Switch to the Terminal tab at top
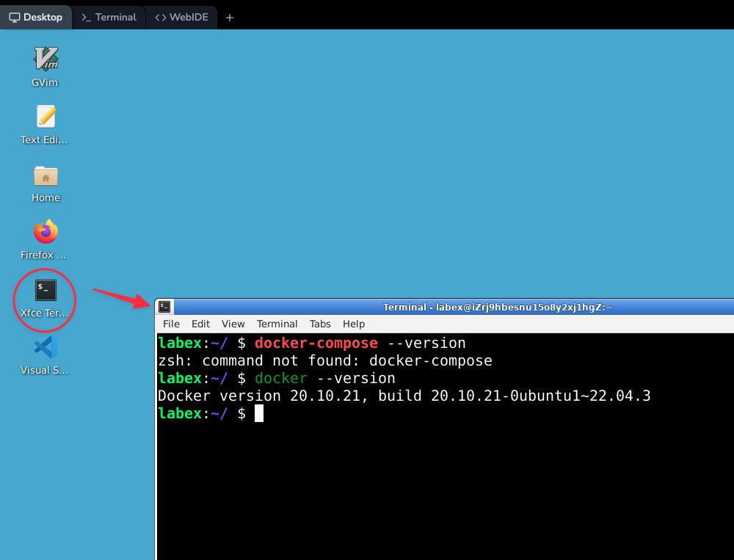Image resolution: width=734 pixels, height=560 pixels. (109, 17)
